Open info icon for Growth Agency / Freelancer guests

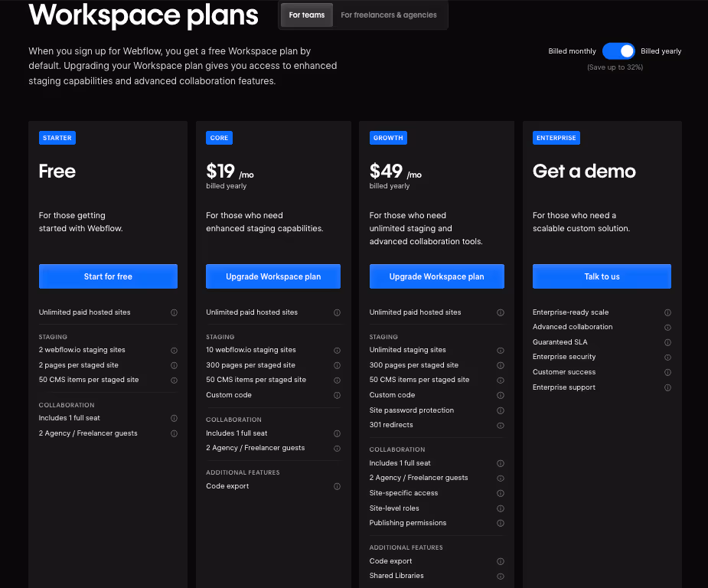[501, 479]
